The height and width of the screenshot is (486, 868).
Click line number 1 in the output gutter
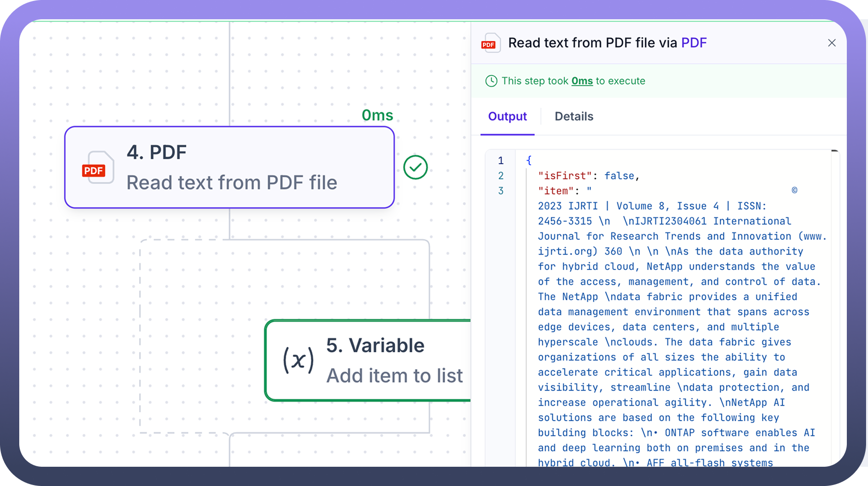pos(501,161)
